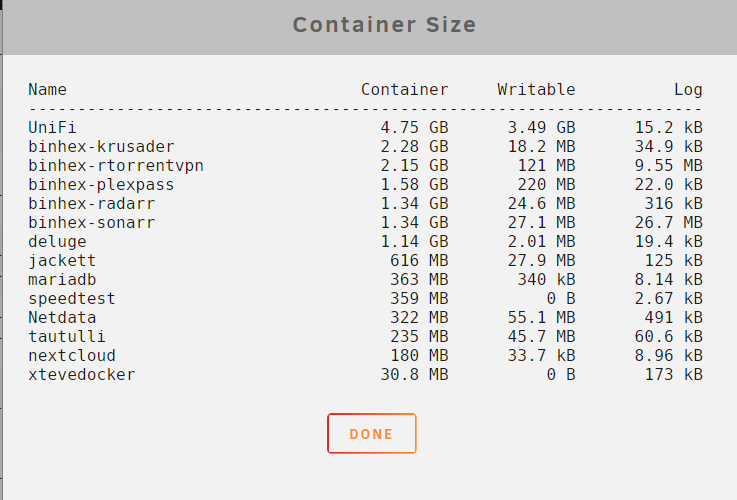Select the binhex-plexpass row name

click(101, 185)
